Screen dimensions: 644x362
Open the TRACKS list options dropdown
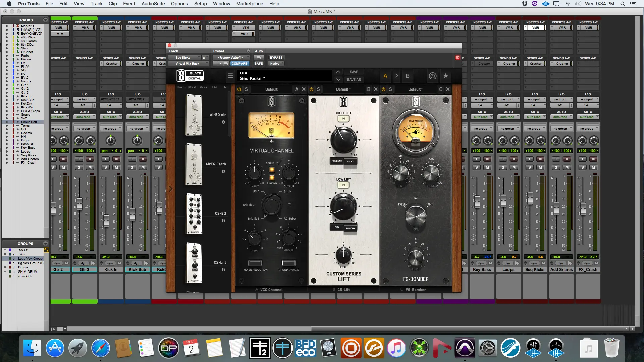[x=45, y=20]
